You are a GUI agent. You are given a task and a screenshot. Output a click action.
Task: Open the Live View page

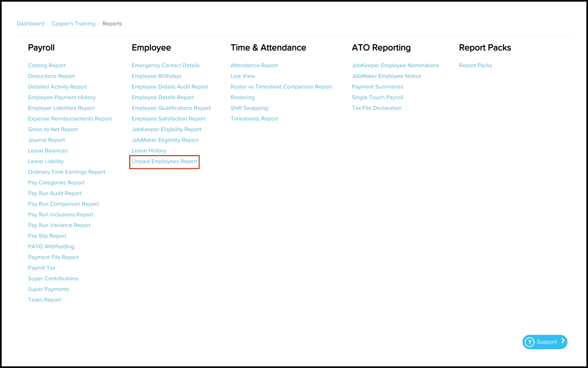243,76
